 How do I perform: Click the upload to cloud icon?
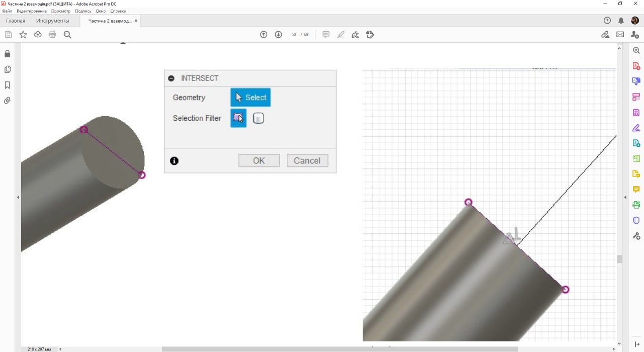(x=38, y=35)
